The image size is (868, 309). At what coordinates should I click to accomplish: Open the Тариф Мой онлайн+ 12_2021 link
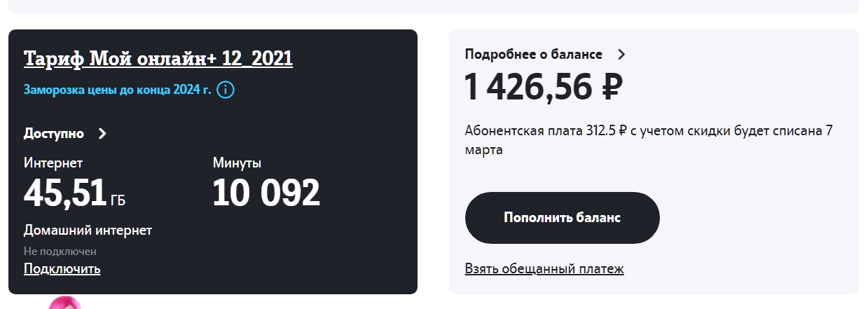[x=158, y=59]
